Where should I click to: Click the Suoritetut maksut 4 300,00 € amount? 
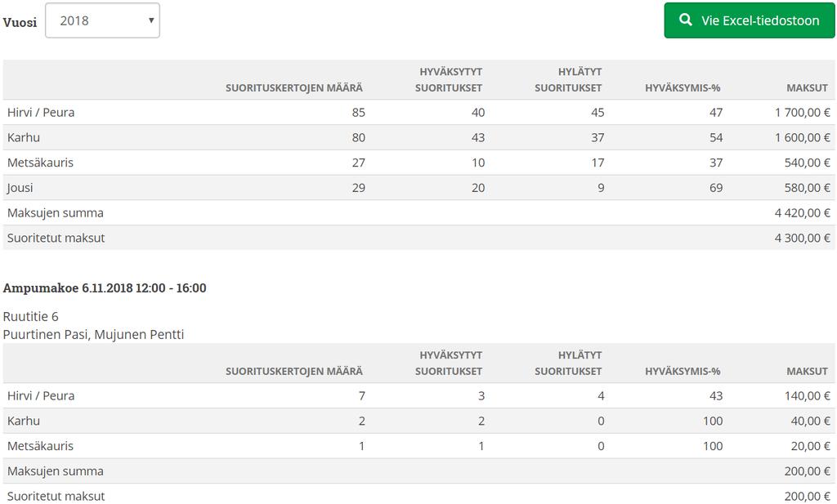pyautogui.click(x=803, y=238)
